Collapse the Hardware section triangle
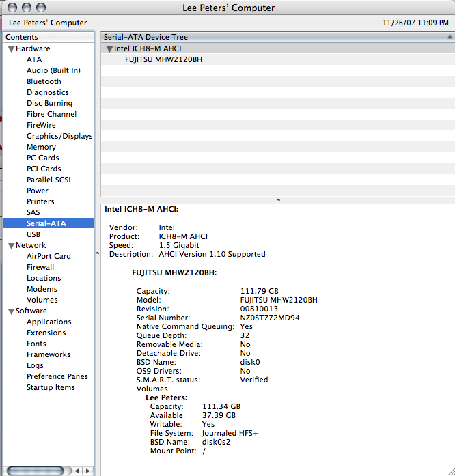Screen dimensions: 455x476 11,49
